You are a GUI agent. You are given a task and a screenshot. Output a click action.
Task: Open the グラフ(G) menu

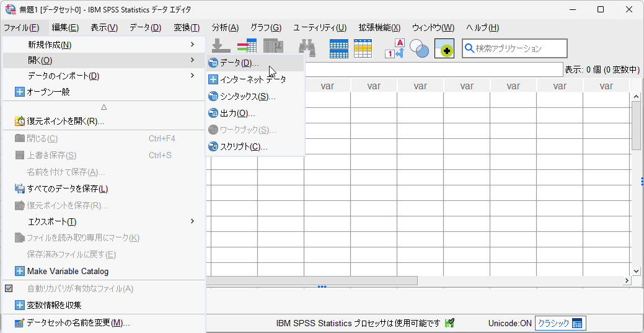266,28
